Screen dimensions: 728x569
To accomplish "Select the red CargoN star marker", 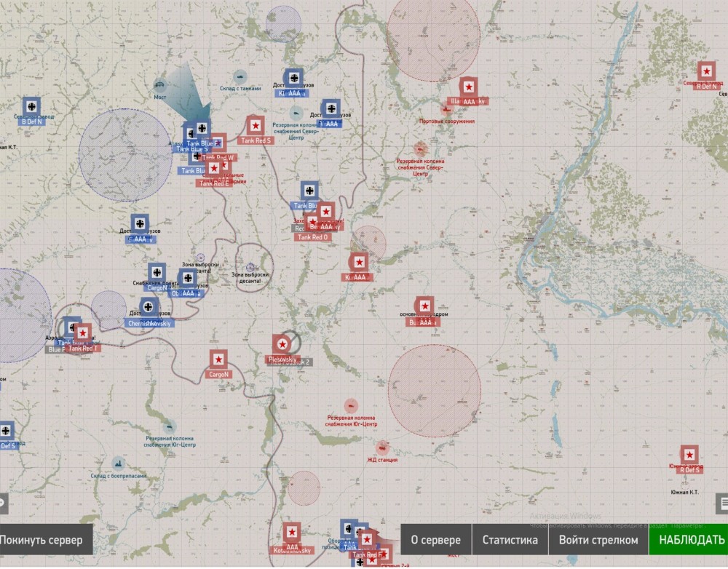I will (x=218, y=359).
